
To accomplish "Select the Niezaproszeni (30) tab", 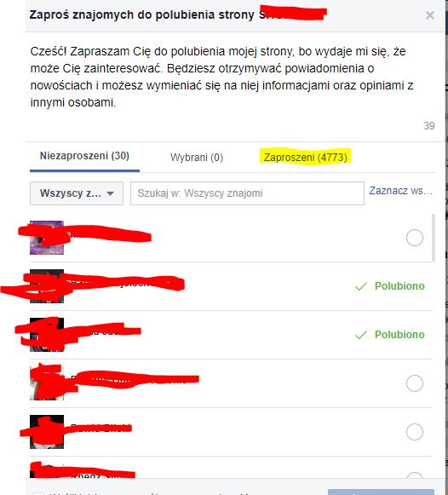I will tap(84, 156).
